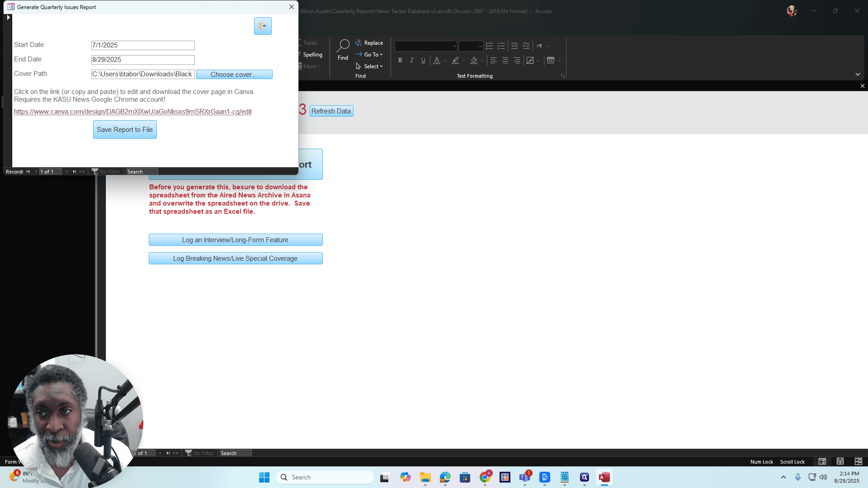Go to last record in dialog navigator
This screenshot has width=868, height=488.
click(x=75, y=172)
